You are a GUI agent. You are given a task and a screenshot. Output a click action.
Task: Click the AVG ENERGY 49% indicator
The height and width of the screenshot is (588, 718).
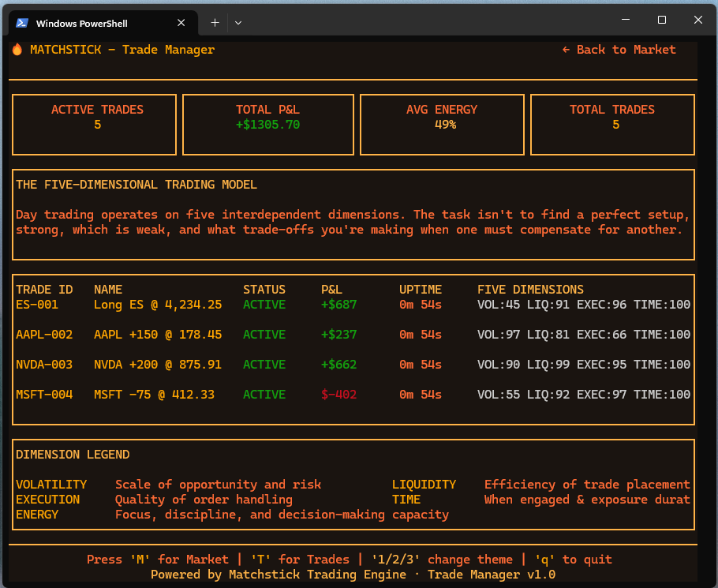[441, 125]
